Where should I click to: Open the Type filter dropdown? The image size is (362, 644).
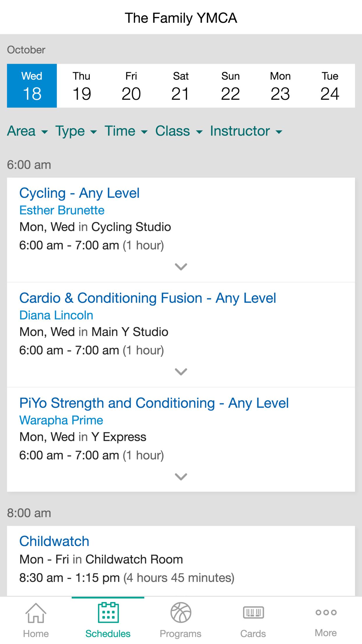[x=76, y=131]
